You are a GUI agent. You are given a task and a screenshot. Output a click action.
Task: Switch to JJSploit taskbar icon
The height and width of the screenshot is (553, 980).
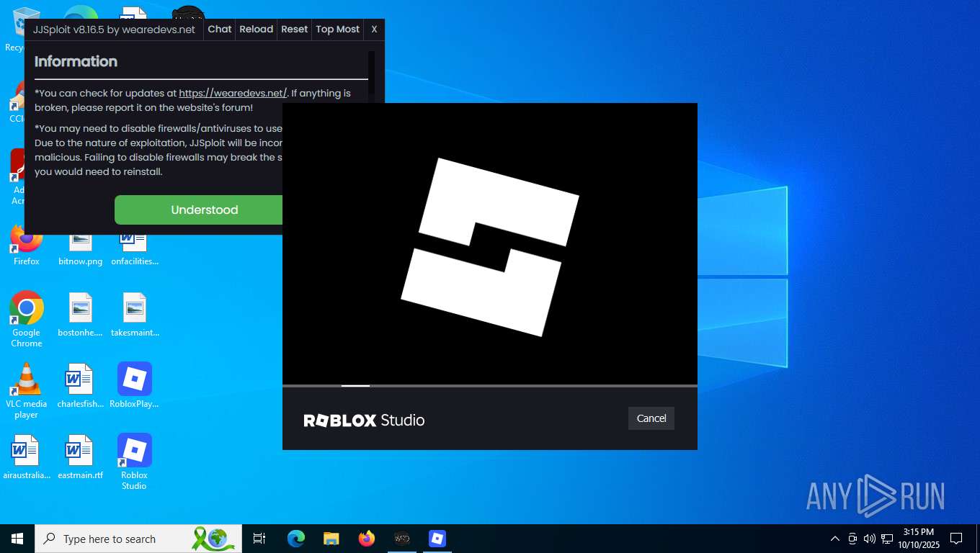[x=402, y=539]
